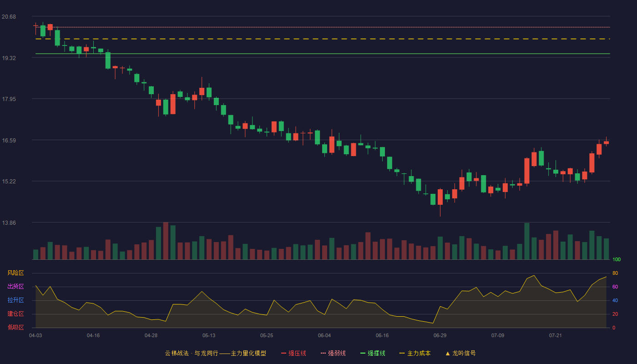Click the 19.32 price axis label
Viewport: 637px width, 364px height.
[x=9, y=58]
